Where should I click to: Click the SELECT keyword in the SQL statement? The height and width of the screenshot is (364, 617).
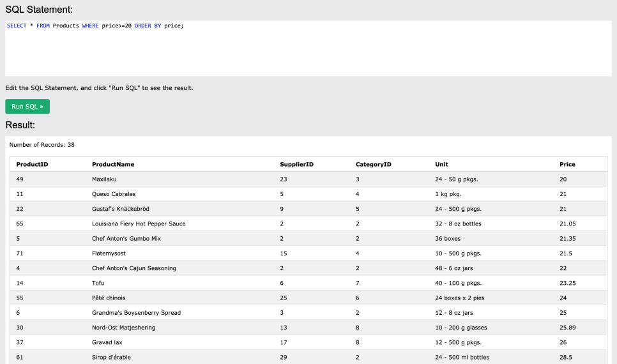click(x=17, y=26)
